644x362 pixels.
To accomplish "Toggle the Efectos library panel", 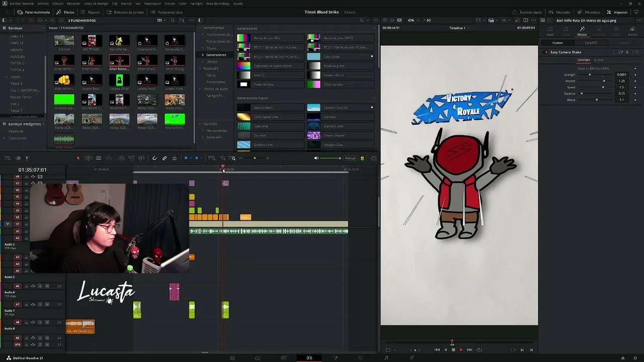I will coord(65,12).
